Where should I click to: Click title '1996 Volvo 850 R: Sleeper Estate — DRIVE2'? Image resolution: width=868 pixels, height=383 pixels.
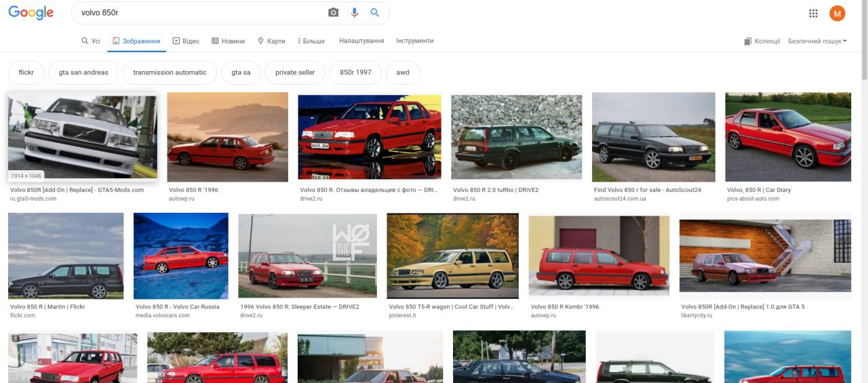pos(300,306)
